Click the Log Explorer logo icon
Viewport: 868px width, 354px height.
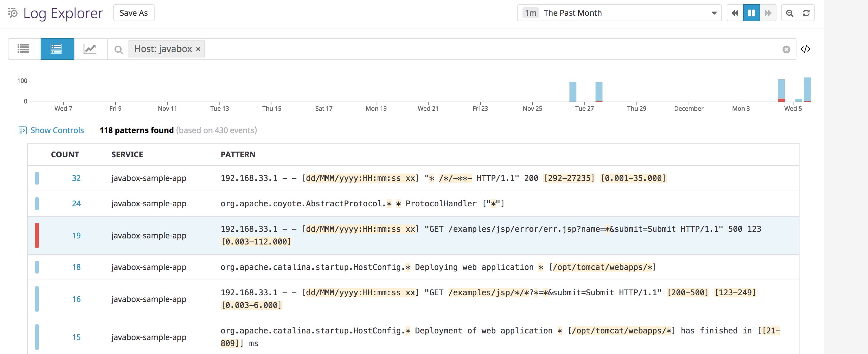[12, 13]
